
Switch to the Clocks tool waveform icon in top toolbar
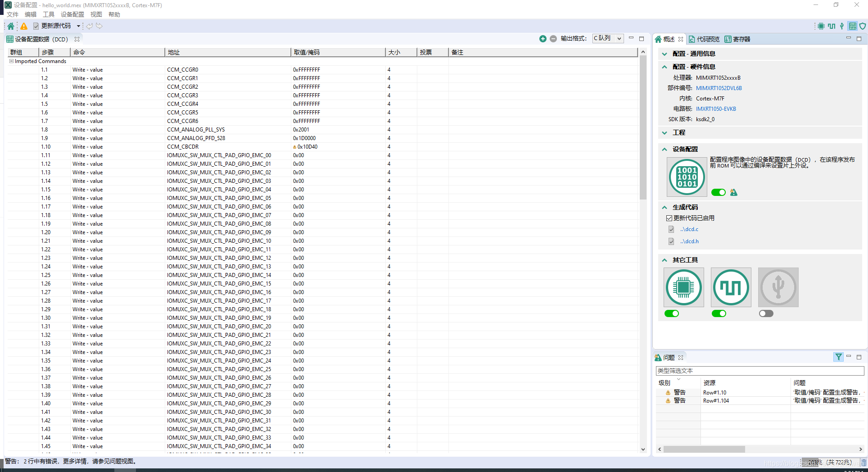coord(832,26)
